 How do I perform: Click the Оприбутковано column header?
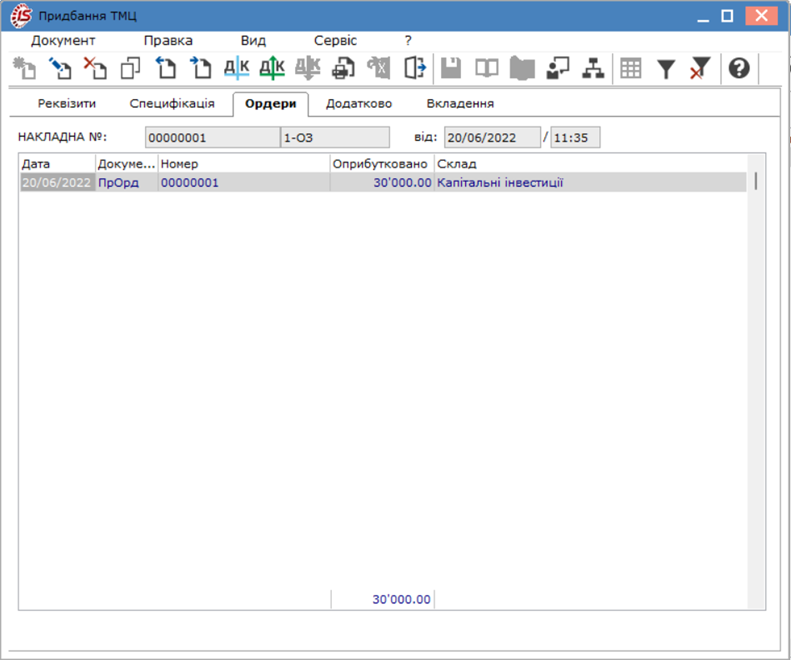[x=382, y=164]
